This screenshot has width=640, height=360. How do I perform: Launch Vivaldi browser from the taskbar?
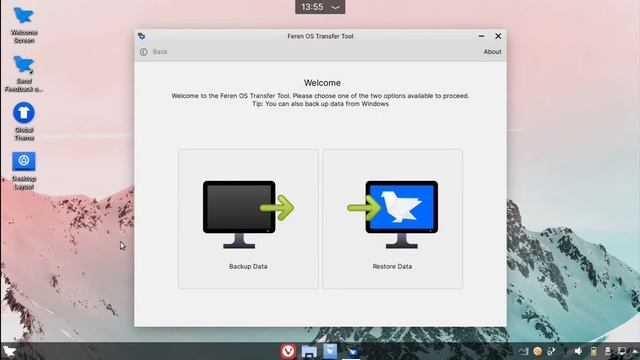(x=288, y=351)
